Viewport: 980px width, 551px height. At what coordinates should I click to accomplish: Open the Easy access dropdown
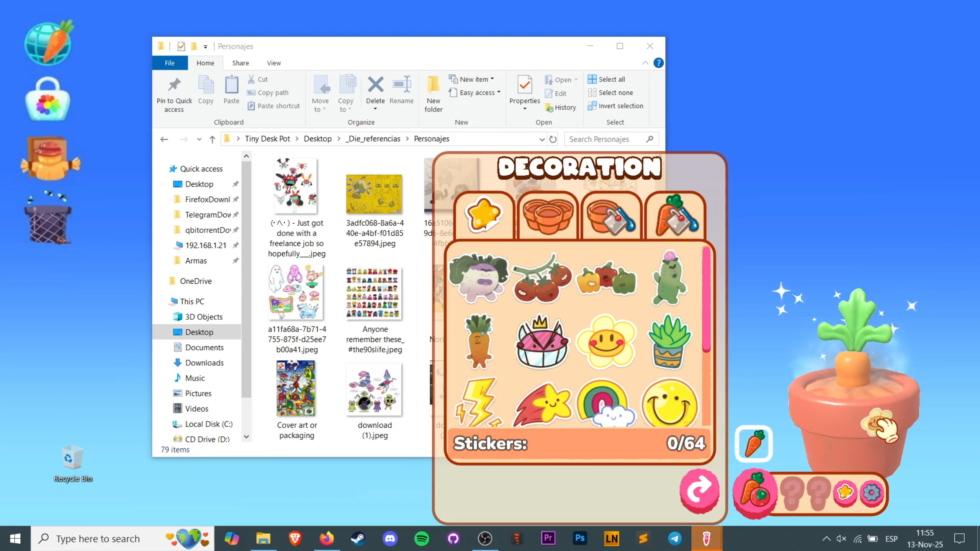[x=499, y=92]
